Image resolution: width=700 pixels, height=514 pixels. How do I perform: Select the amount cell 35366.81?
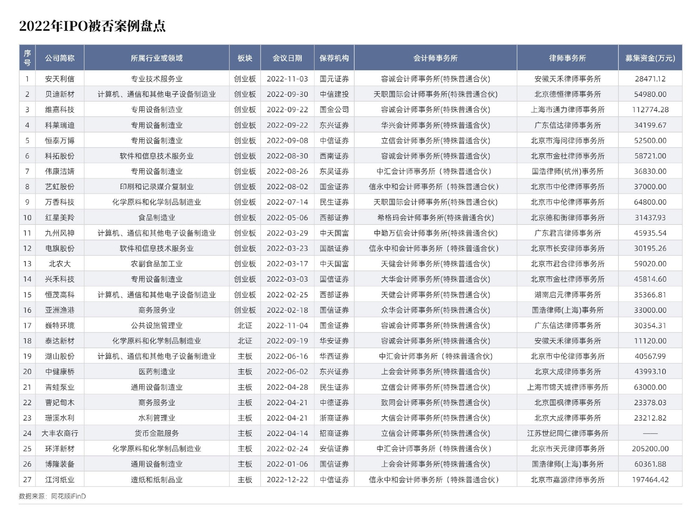(650, 295)
